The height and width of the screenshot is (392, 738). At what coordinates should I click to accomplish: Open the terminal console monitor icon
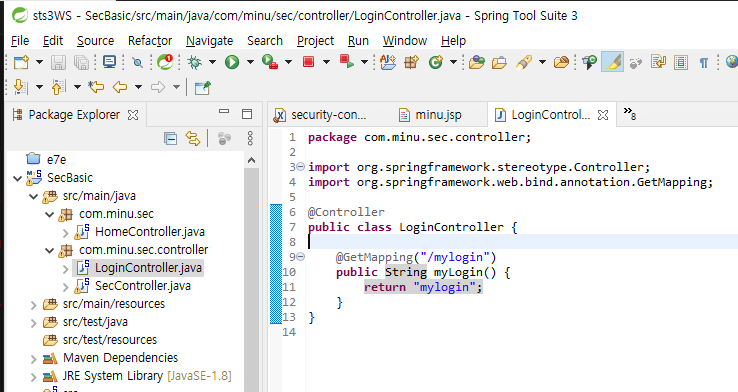tap(110, 62)
